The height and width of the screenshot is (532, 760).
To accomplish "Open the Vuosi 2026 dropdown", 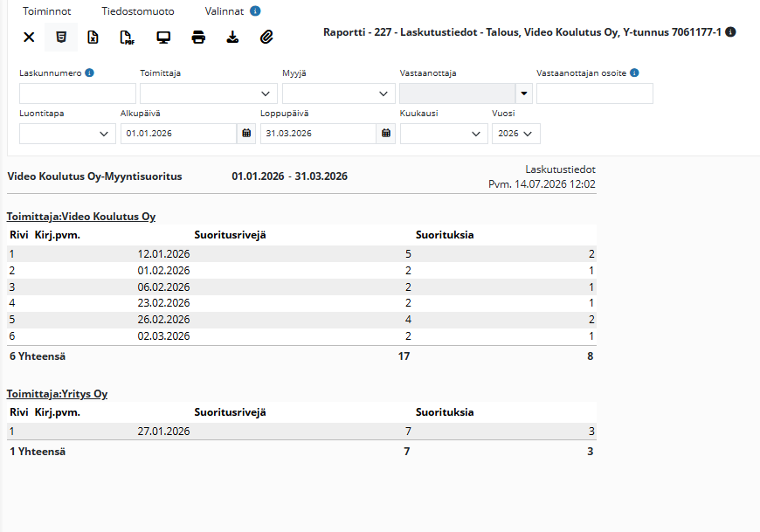I will pos(515,134).
